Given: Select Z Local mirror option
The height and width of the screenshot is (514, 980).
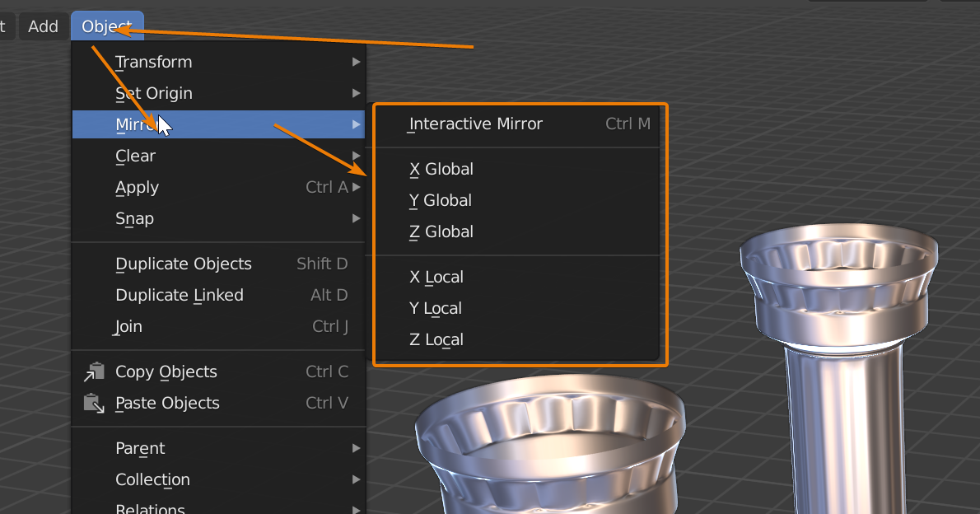Looking at the screenshot, I should tap(436, 340).
